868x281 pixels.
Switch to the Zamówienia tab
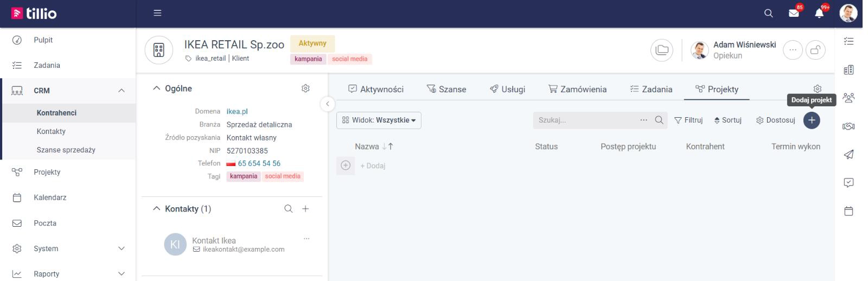pyautogui.click(x=577, y=90)
